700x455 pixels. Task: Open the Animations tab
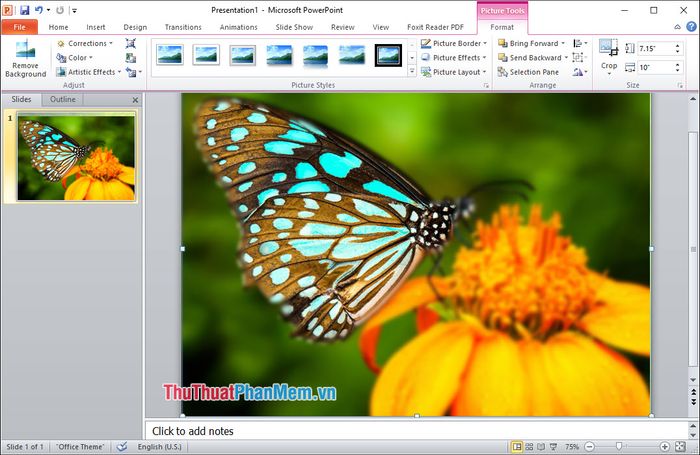click(238, 27)
